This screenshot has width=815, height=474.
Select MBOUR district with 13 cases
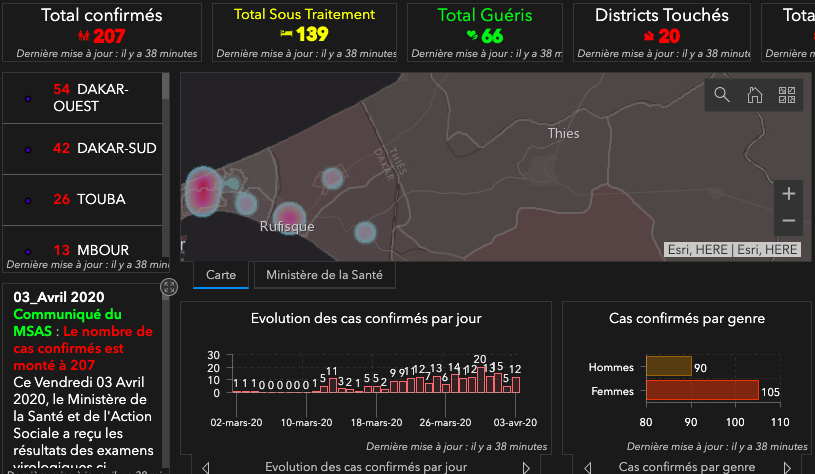83,249
